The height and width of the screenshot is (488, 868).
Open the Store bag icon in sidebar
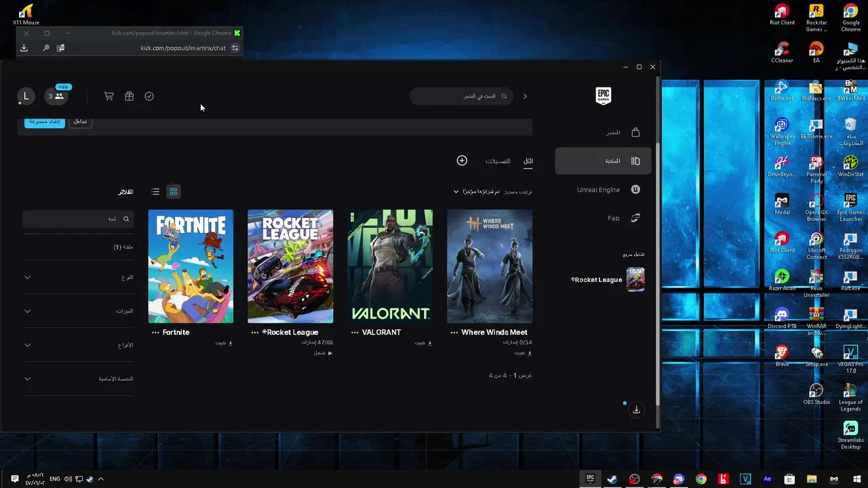(635, 132)
